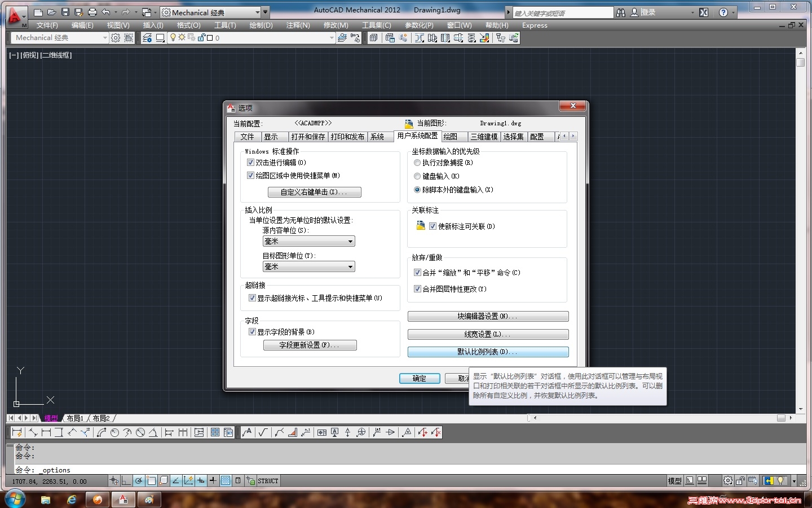The width and height of the screenshot is (812, 508).
Task: Click the 默认比例列表 button
Action: [x=488, y=352]
